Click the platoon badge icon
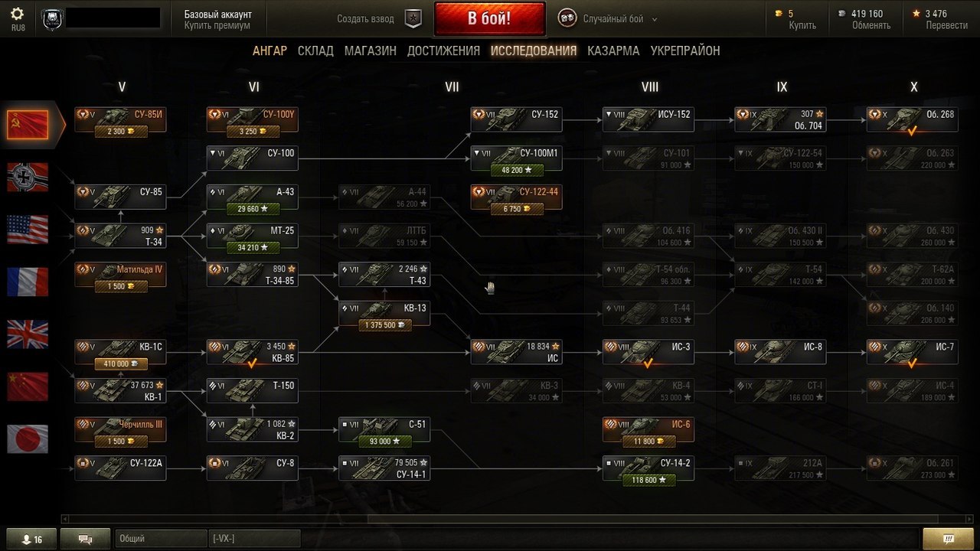 413,19
